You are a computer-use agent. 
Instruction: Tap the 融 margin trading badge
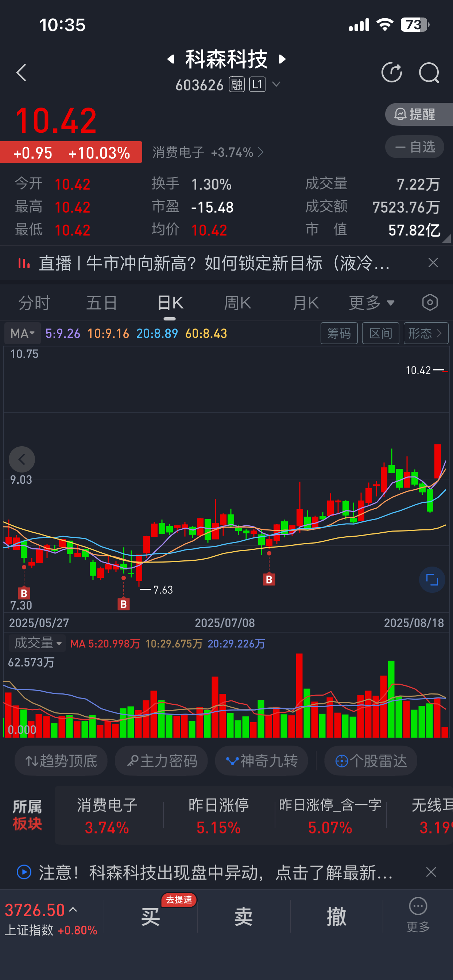coord(236,85)
